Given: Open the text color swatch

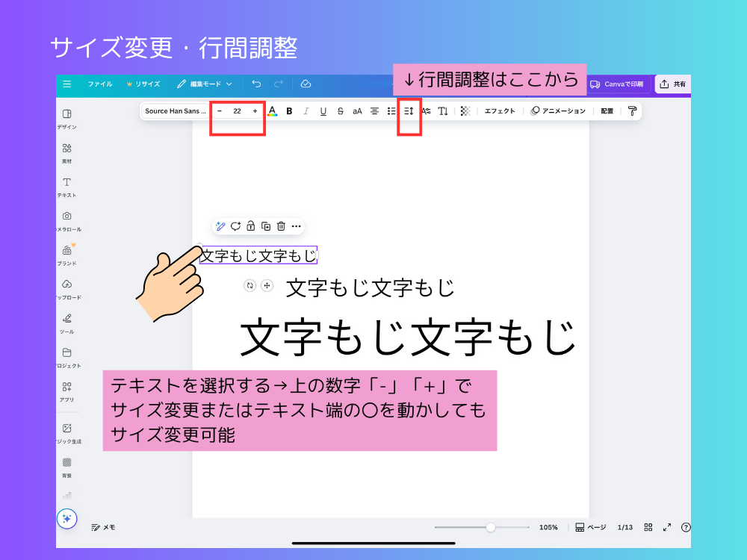Looking at the screenshot, I should coord(271,111).
